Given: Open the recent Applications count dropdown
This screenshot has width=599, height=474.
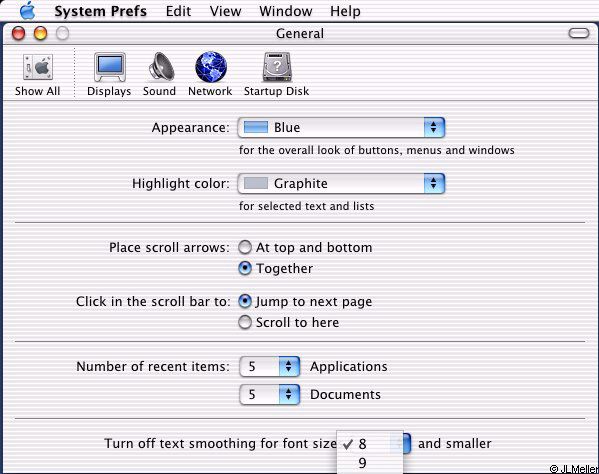Looking at the screenshot, I should coord(270,366).
